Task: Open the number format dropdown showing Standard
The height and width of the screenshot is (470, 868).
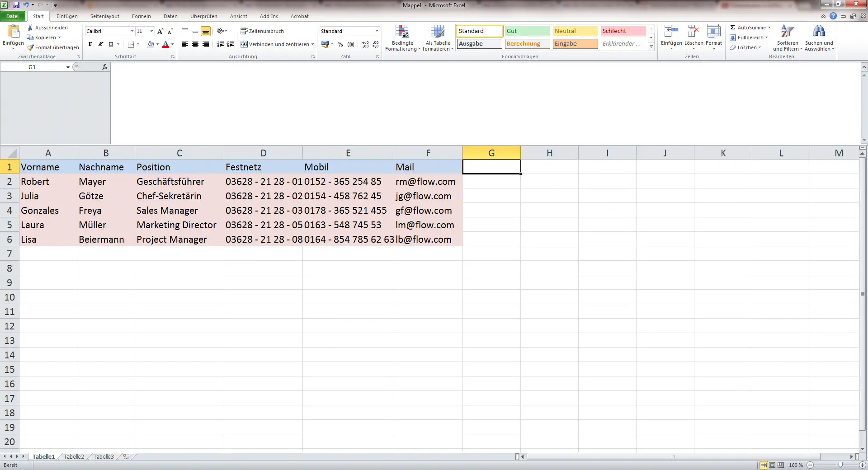Action: tap(378, 31)
